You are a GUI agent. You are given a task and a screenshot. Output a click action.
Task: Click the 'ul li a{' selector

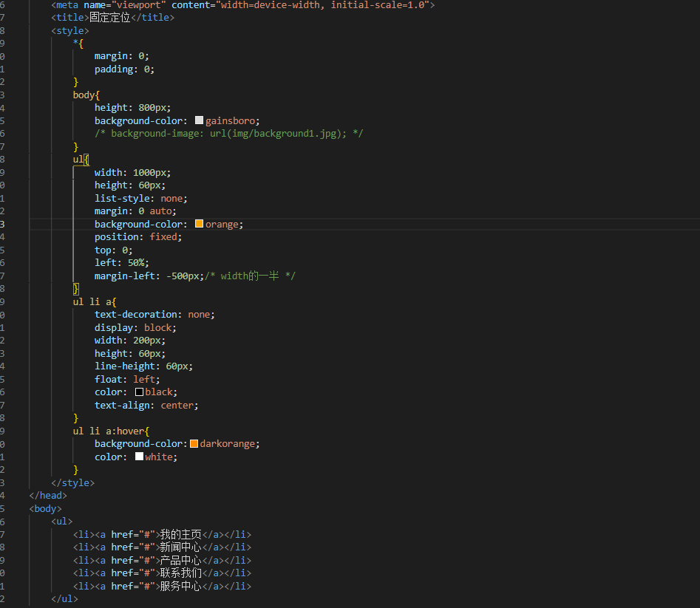pos(94,301)
